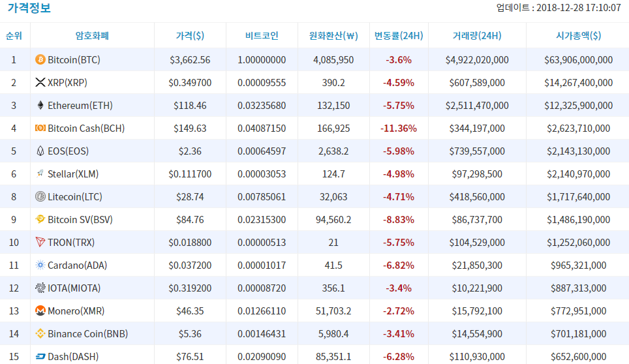Image resolution: width=629 pixels, height=364 pixels.
Task: Open the XRP(XRP) name link
Action: point(67,83)
